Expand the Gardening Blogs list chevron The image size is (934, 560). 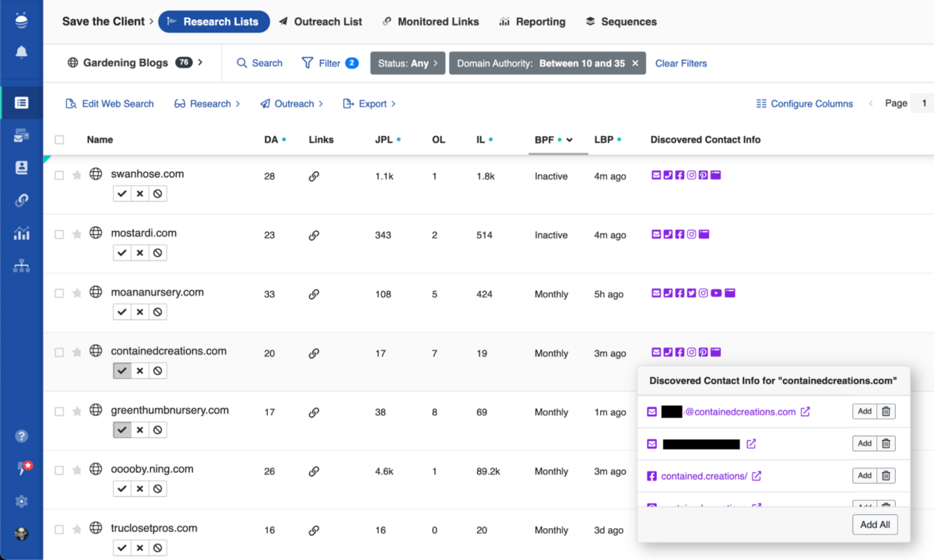[201, 62]
